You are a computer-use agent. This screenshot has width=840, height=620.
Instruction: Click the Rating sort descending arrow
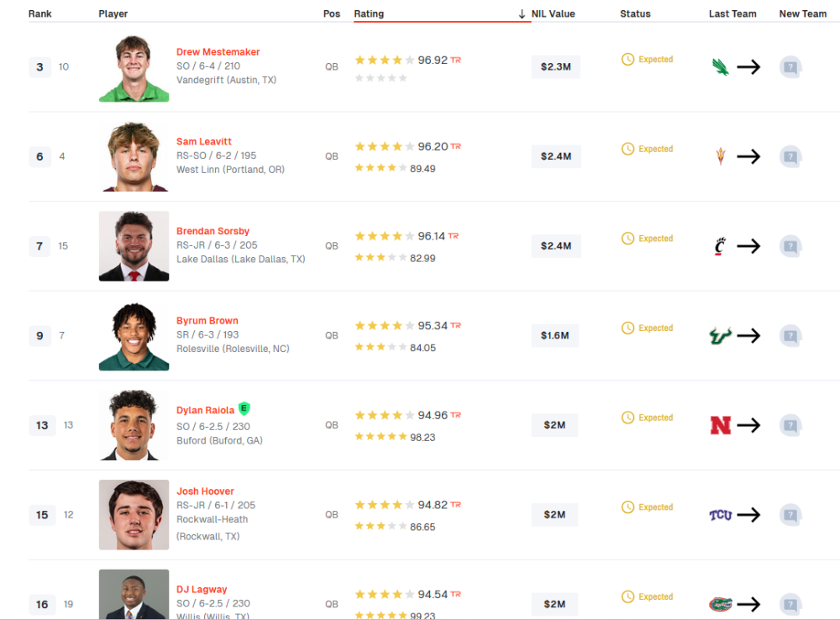[522, 13]
